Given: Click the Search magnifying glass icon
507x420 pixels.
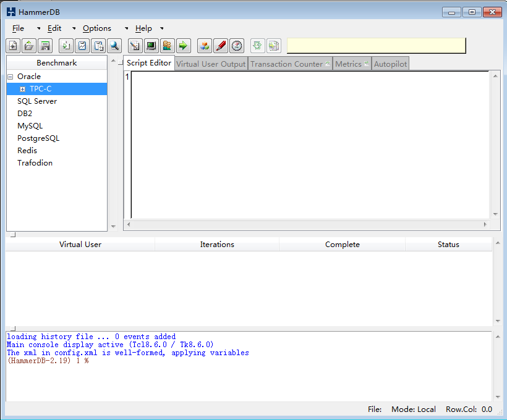Looking at the screenshot, I should tap(114, 46).
